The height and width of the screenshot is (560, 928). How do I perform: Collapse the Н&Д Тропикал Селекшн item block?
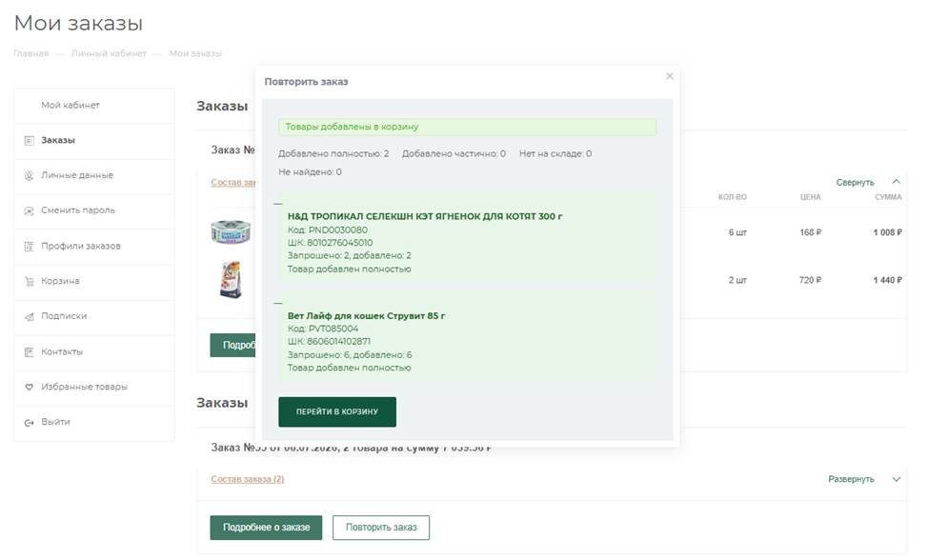click(x=278, y=204)
